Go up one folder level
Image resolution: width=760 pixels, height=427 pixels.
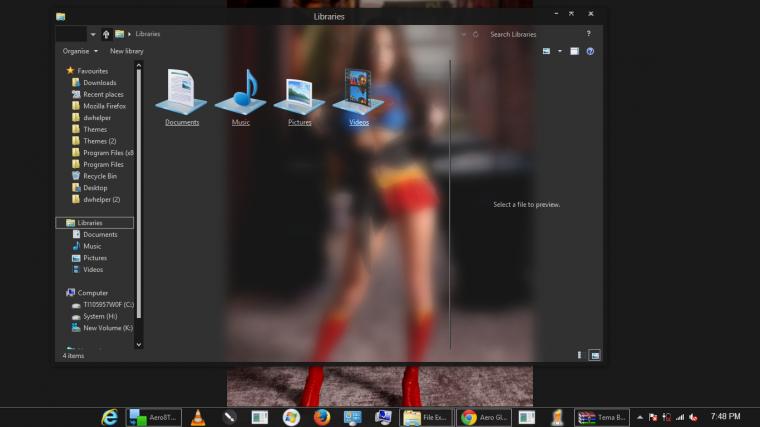(106, 34)
